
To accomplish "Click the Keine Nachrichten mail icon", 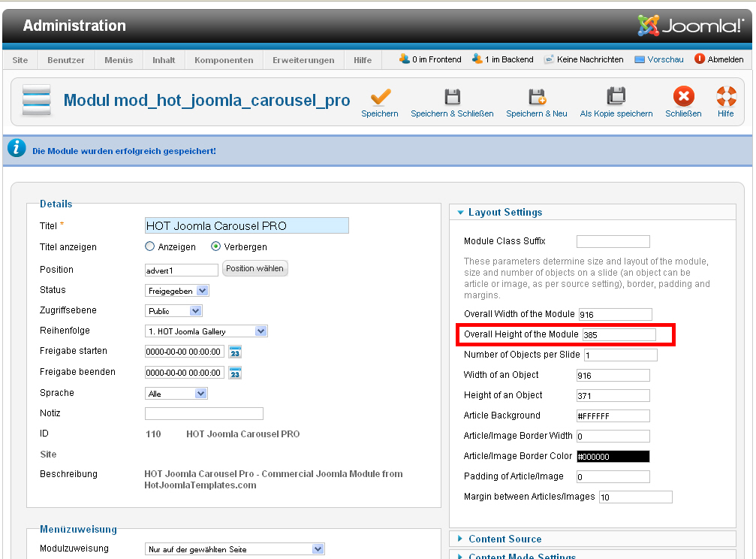I will click(549, 59).
